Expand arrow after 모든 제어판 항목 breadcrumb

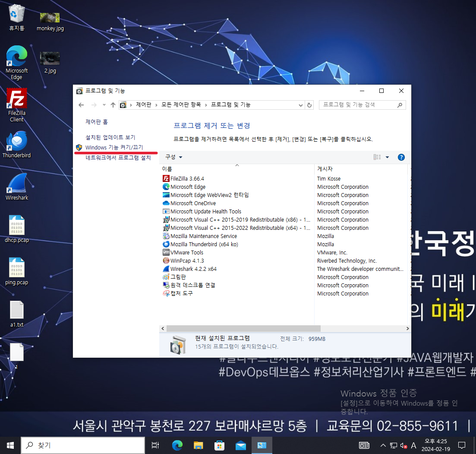pos(206,105)
